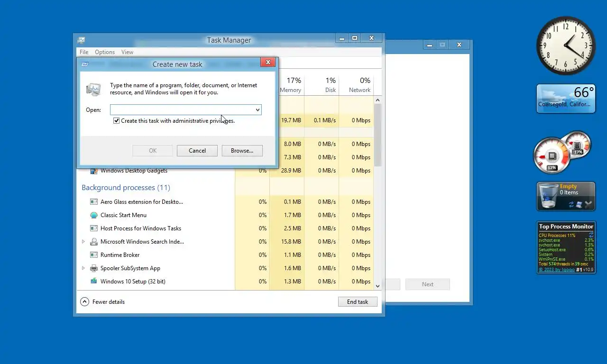Close the Create new task dialog
The width and height of the screenshot is (607, 364).
coord(268,62)
